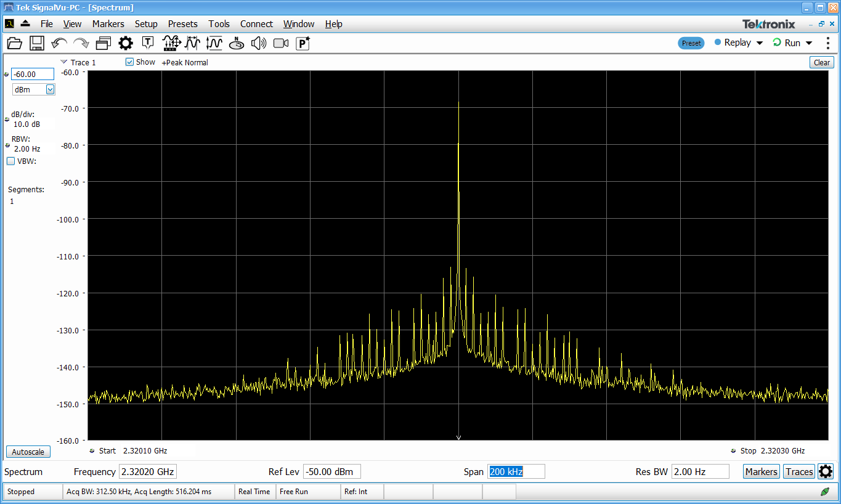
Task: Open the Run mode dropdown arrow
Action: (809, 43)
